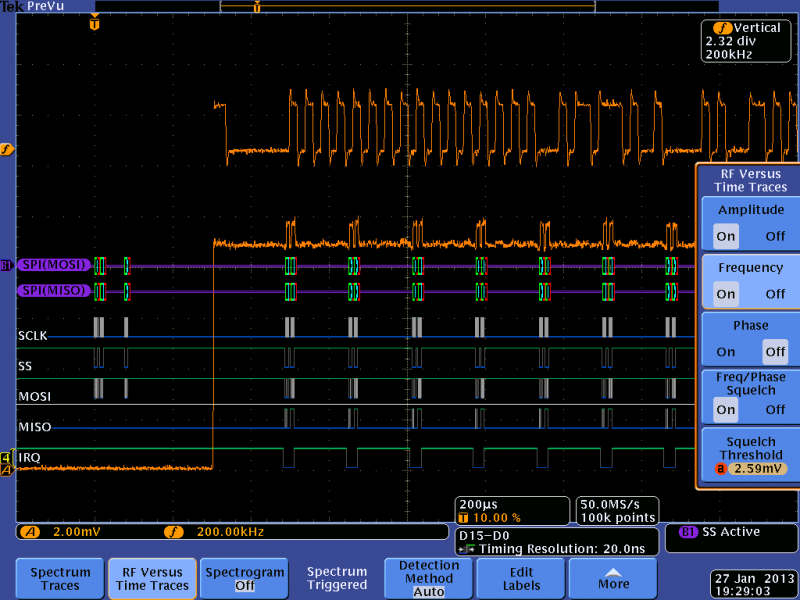Open the Spectrogram Off option

(244, 578)
